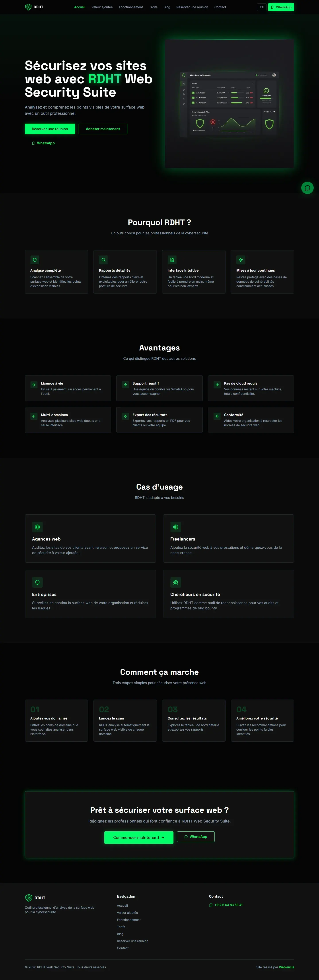Open Fonctionnement in the top navigation
The height and width of the screenshot is (980, 319).
pos(131,7)
